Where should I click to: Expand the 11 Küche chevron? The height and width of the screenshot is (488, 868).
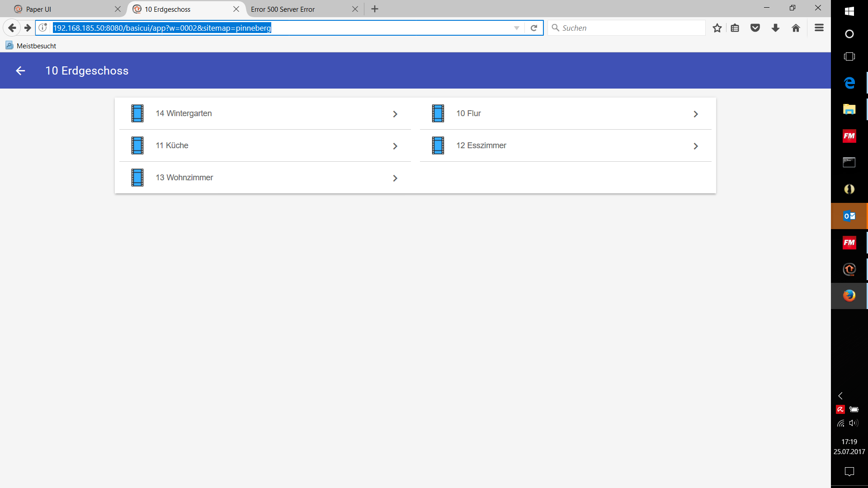click(395, 146)
